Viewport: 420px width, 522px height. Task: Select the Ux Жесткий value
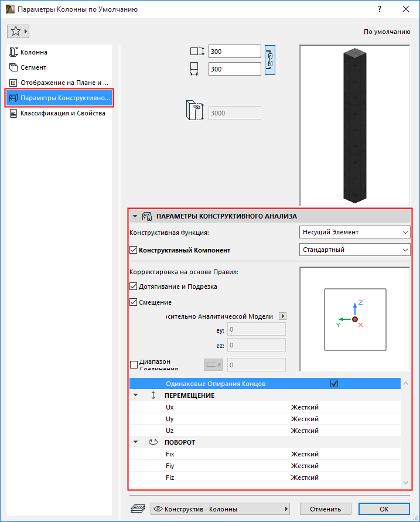(305, 407)
